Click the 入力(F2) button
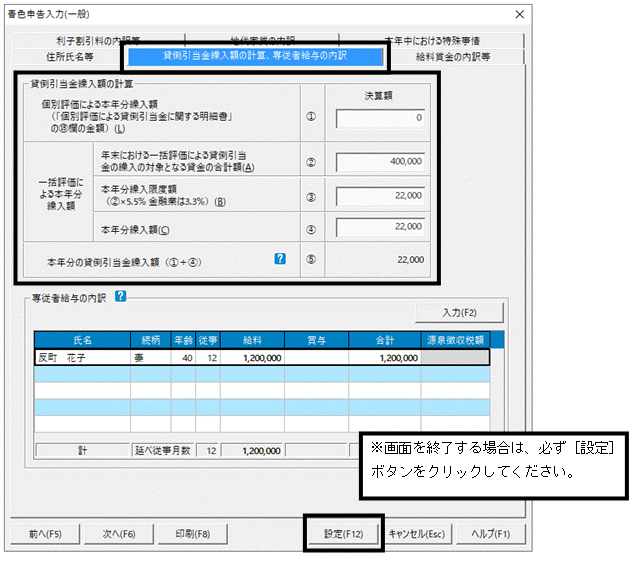642x562 pixels. [x=459, y=313]
